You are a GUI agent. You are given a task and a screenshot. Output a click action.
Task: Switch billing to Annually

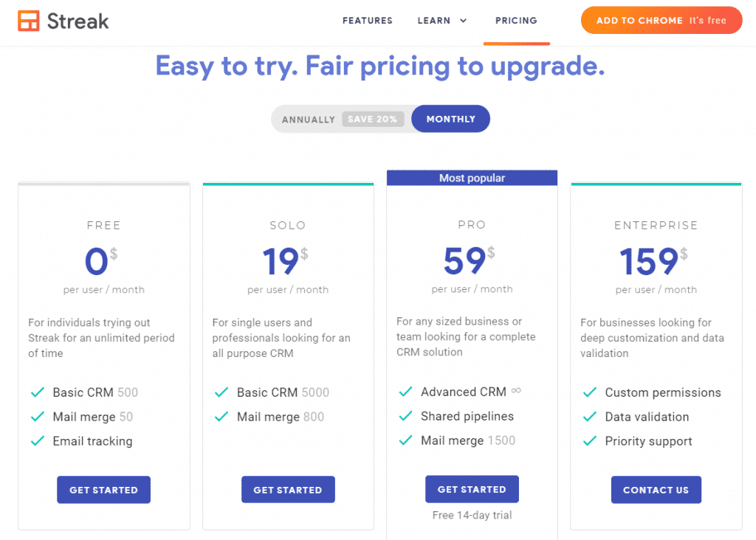click(x=308, y=120)
